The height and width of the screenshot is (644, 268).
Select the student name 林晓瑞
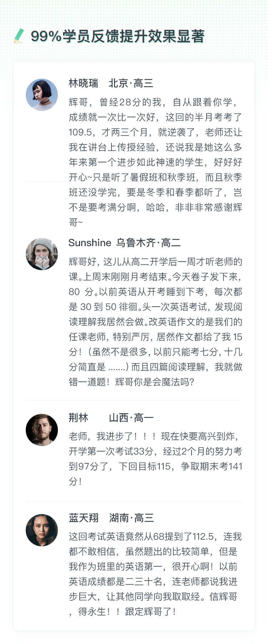pos(83,83)
